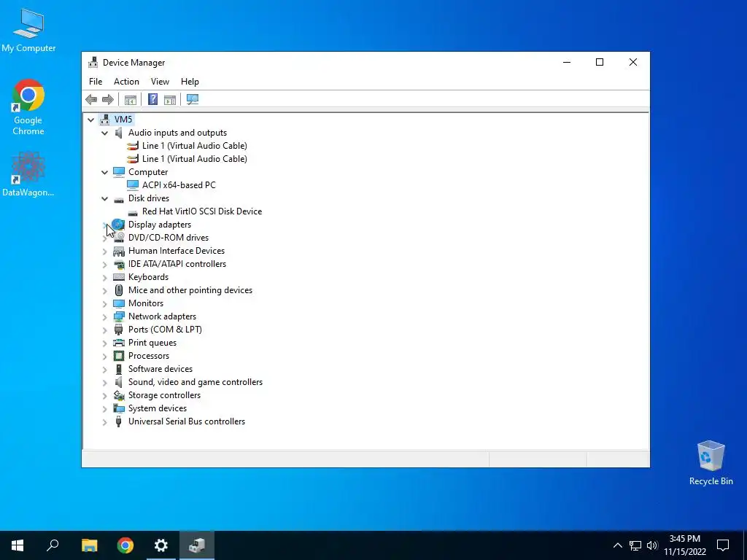This screenshot has width=747, height=560.
Task: Click the Device Manager title bar icon
Action: point(93,63)
